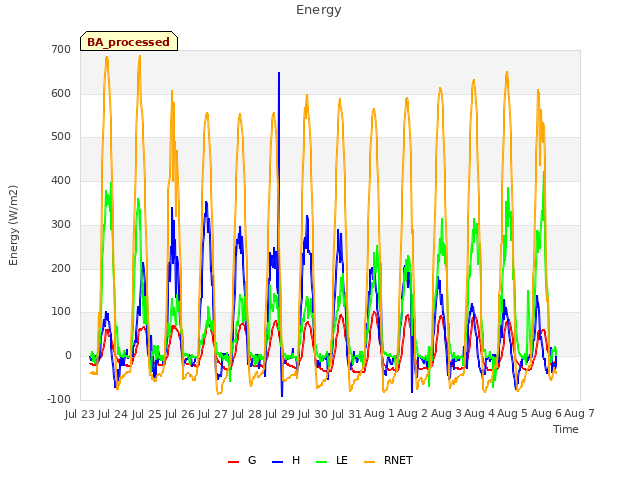Click the chart title Energy
The image size is (640, 480).
point(319,10)
